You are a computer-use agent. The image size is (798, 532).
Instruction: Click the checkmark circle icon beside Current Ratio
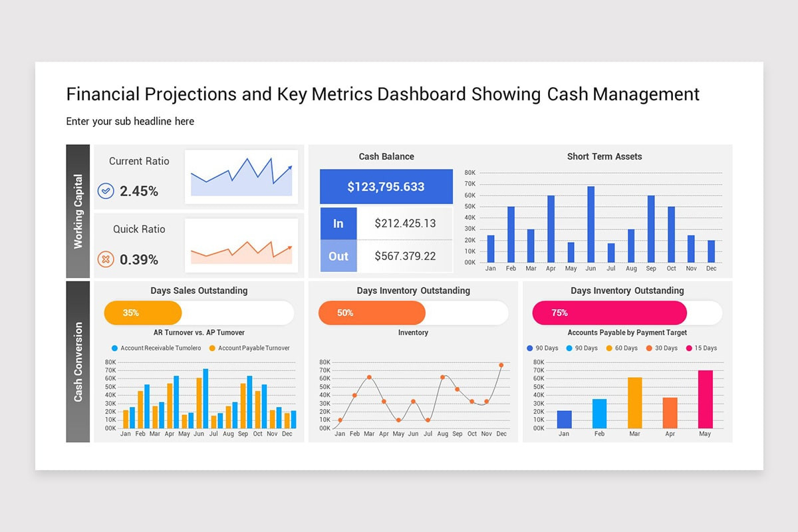(x=105, y=191)
